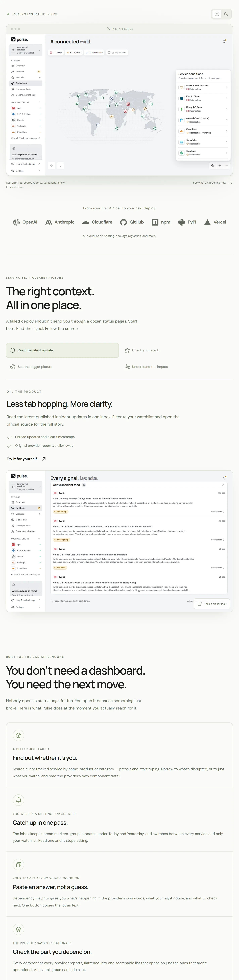Expand '1 component' on Puerto Rico SMS incident

[218, 512]
